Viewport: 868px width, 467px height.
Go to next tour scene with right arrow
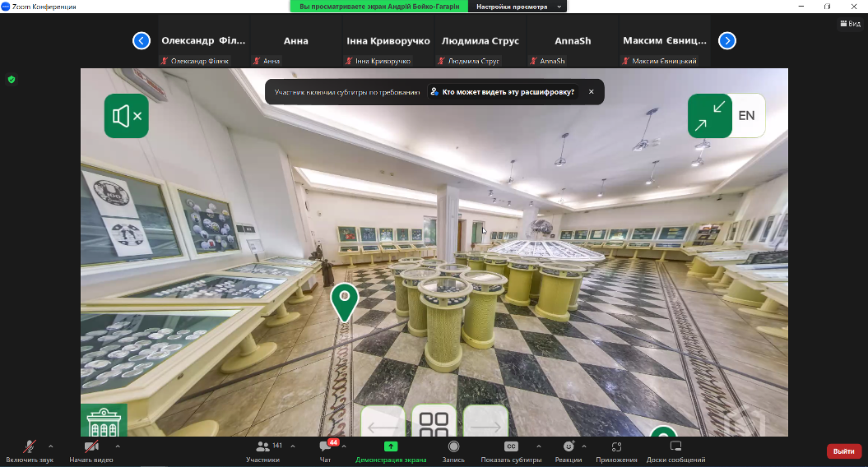click(485, 422)
